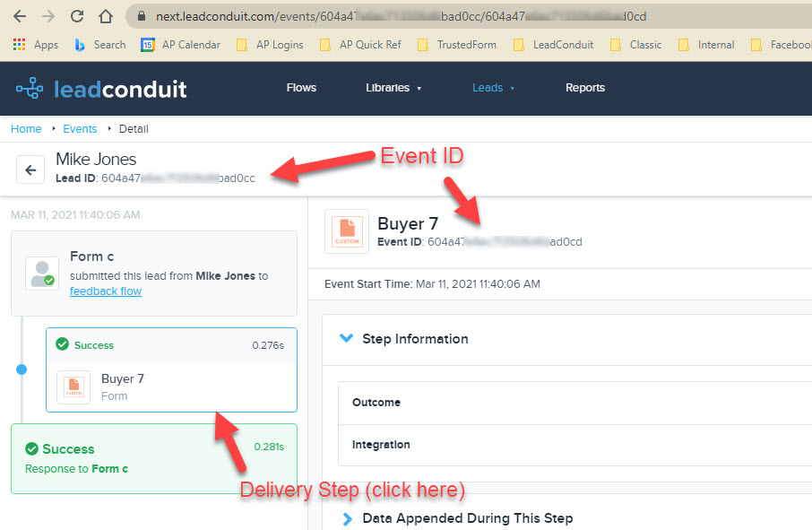Open the Libraries dropdown menu
Image resolution: width=812 pixels, height=530 pixels.
pyautogui.click(x=393, y=88)
